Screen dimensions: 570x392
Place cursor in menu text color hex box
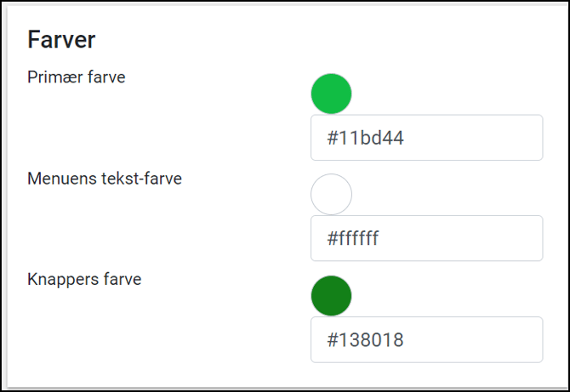point(426,238)
